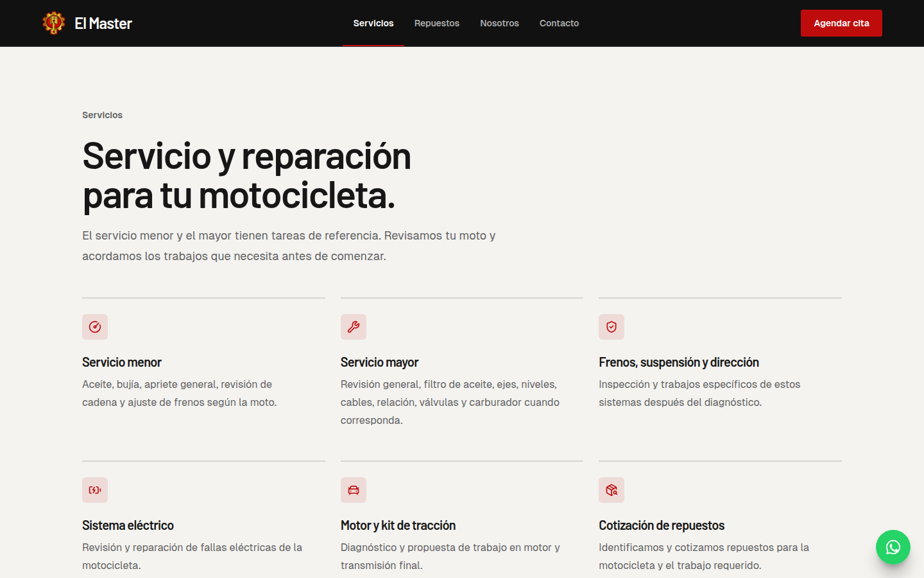Select the Servicio mayor heading
The height and width of the screenshot is (578, 924).
379,362
